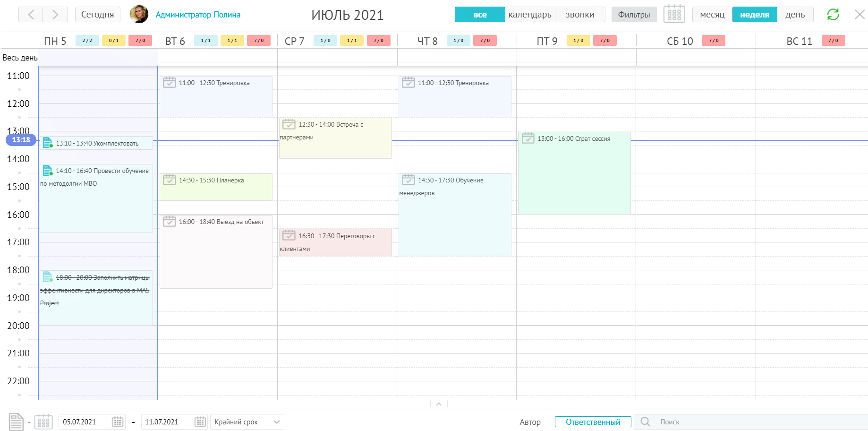868x431 pixels.
Task: Click calendar icon of 16:30 Переговоры с клиентами
Action: pos(289,235)
